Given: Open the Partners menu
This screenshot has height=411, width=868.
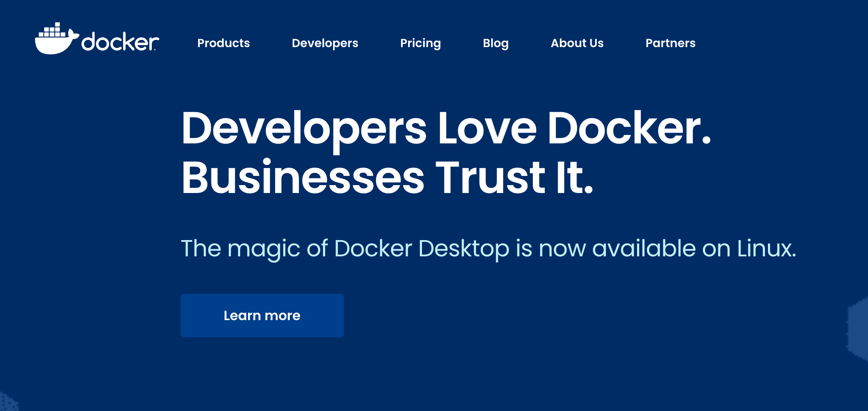Looking at the screenshot, I should point(670,43).
